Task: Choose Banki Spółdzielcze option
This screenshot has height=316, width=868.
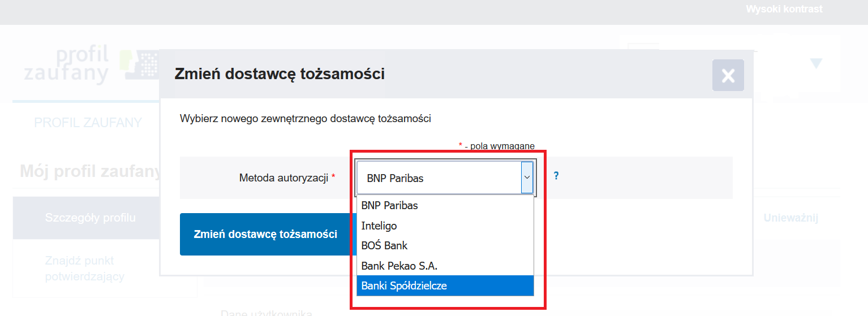Action: pos(445,285)
